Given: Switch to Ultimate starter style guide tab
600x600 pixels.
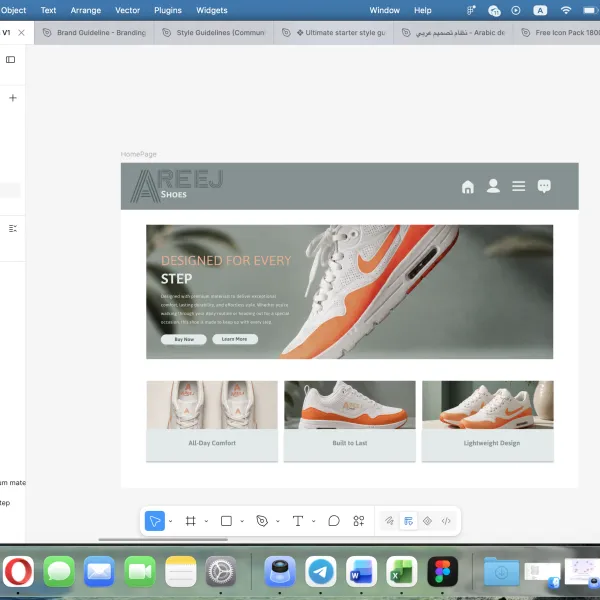Looking at the screenshot, I should coord(333,33).
